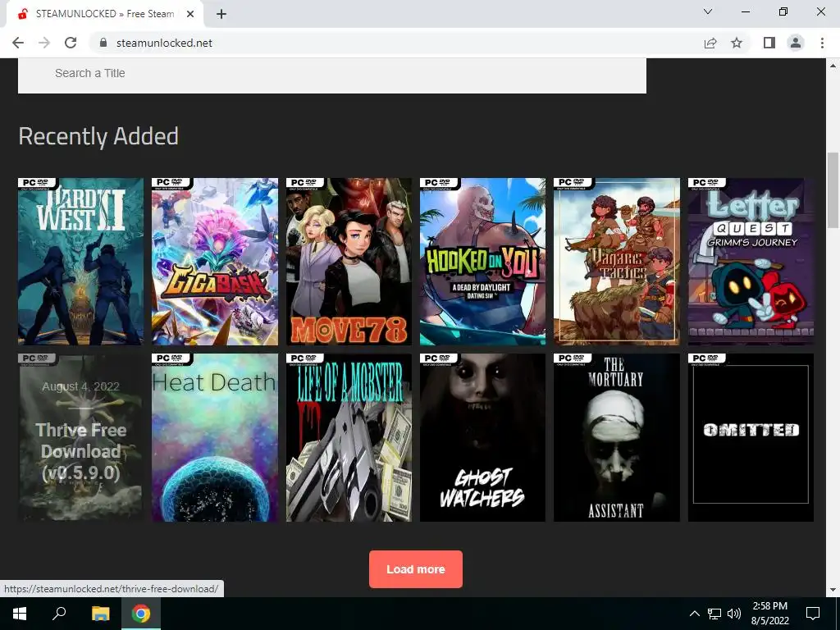This screenshot has height=630, width=840.
Task: Open the notification center icon
Action: (x=813, y=614)
